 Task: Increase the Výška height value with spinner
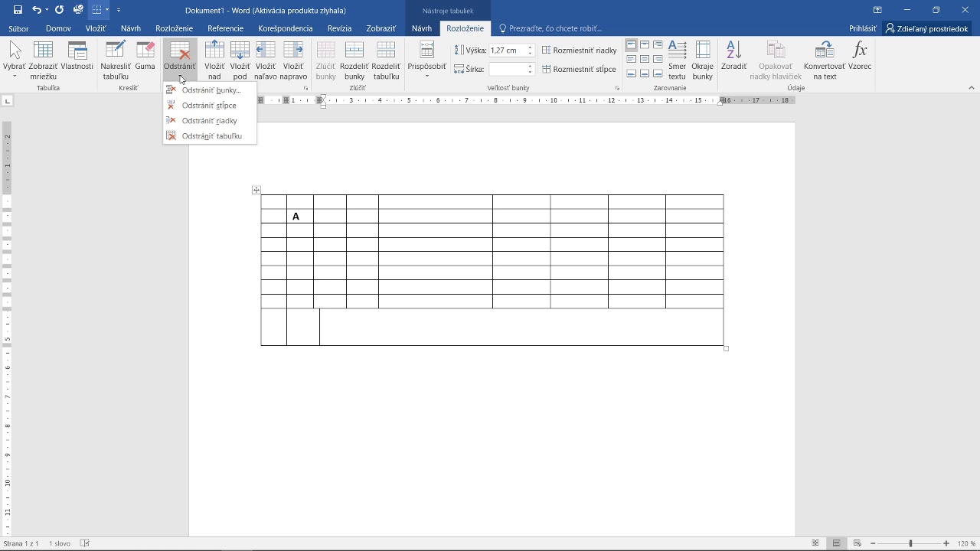530,47
